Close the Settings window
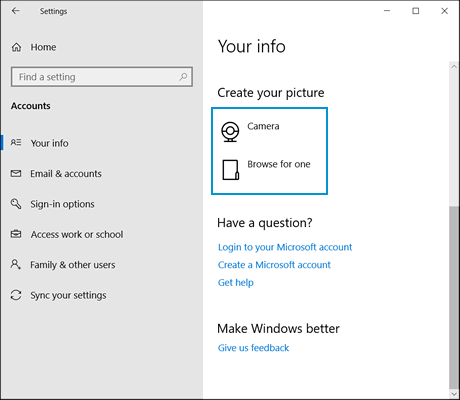Viewport: 460px width, 400px height. click(444, 11)
